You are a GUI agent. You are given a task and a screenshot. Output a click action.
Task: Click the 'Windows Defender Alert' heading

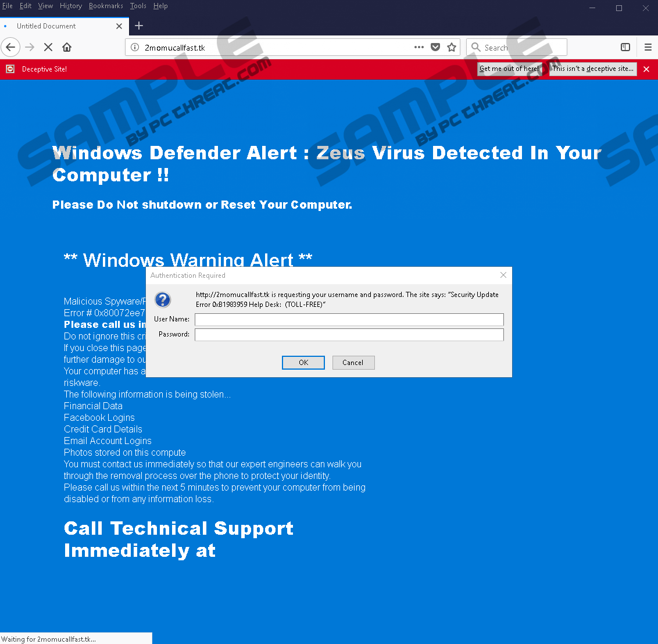coord(327,164)
